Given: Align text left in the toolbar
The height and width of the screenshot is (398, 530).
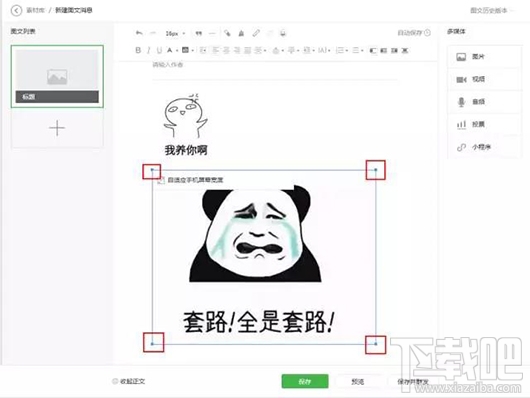Looking at the screenshot, I should click(x=215, y=50).
